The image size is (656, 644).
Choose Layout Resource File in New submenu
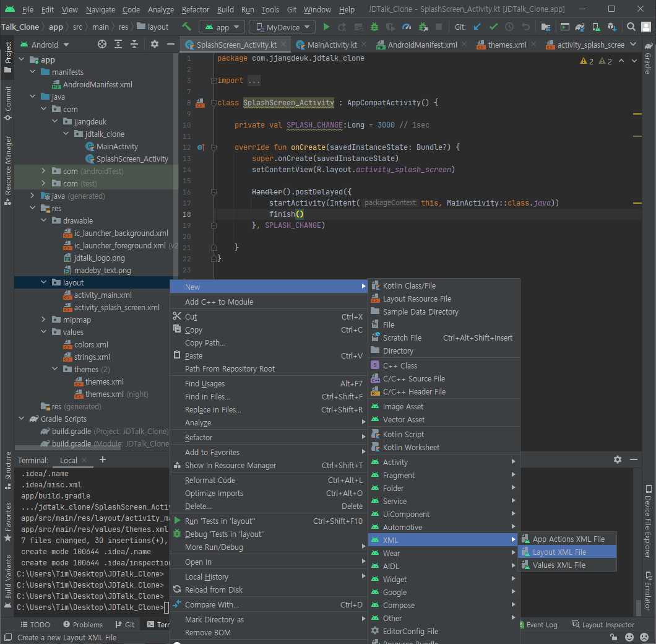point(444,298)
